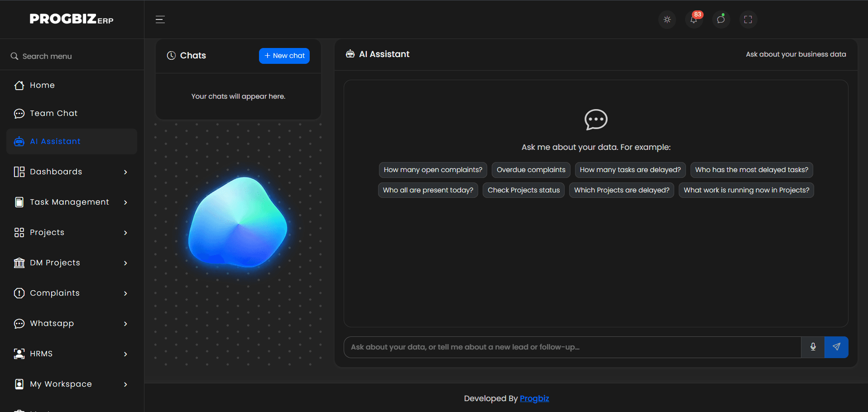Toggle fullscreen mode icon
Image resolution: width=868 pixels, height=412 pixels.
click(x=748, y=19)
